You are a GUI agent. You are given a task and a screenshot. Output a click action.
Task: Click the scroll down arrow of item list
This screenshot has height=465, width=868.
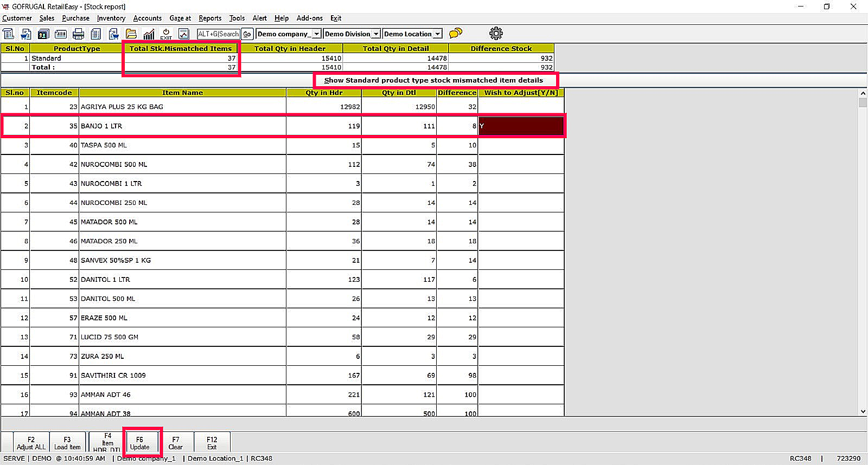(863, 411)
